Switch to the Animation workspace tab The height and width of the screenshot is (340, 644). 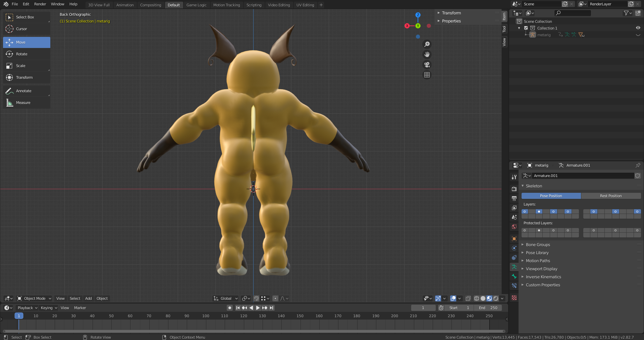(125, 5)
